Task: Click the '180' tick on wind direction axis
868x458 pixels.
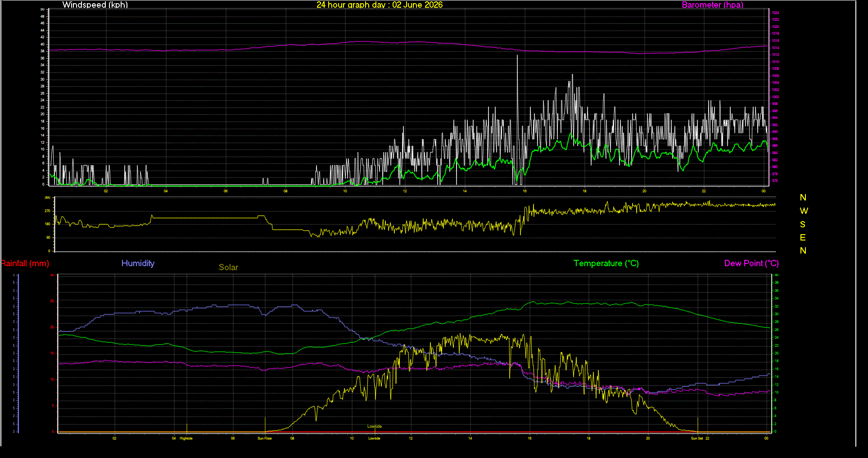Action: click(47, 224)
